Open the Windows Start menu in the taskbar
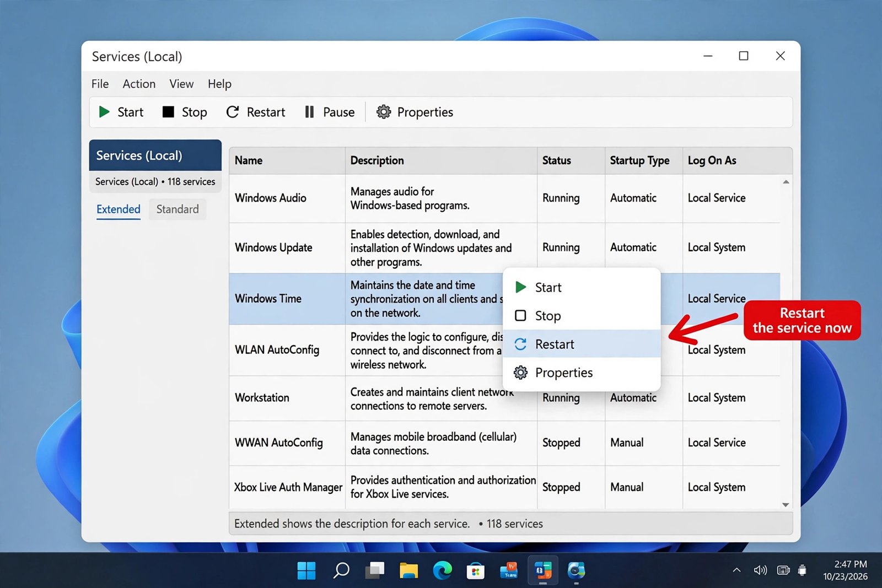The width and height of the screenshot is (882, 588). [306, 570]
